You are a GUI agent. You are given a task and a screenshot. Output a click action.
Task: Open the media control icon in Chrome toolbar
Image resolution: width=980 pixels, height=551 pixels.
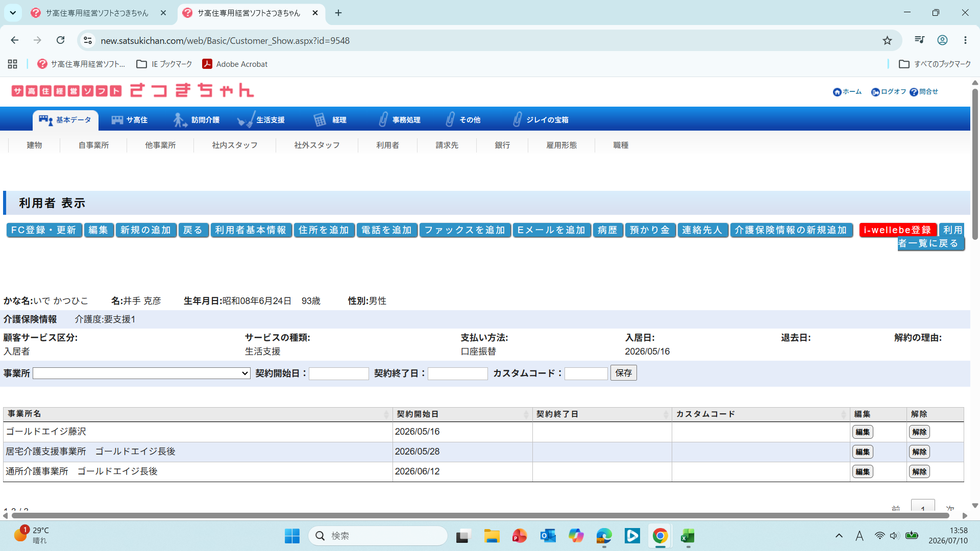(x=919, y=40)
